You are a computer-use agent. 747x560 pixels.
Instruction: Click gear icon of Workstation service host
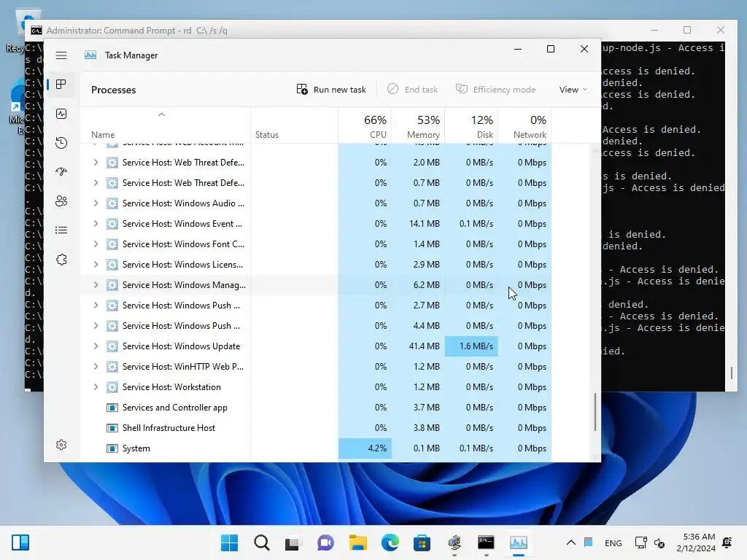click(112, 387)
